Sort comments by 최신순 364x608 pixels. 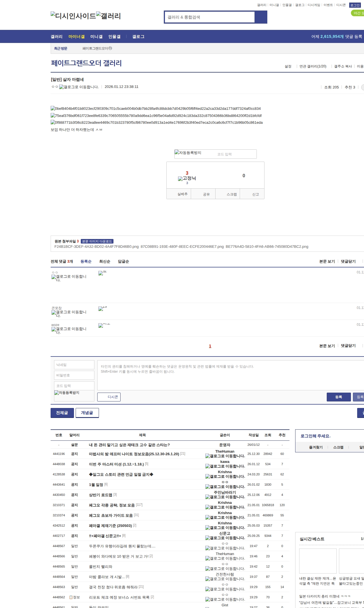click(105, 261)
